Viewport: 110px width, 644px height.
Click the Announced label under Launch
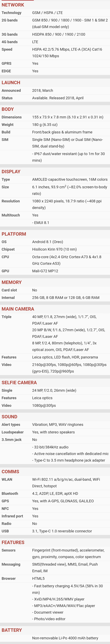pyautogui.click(x=11, y=90)
